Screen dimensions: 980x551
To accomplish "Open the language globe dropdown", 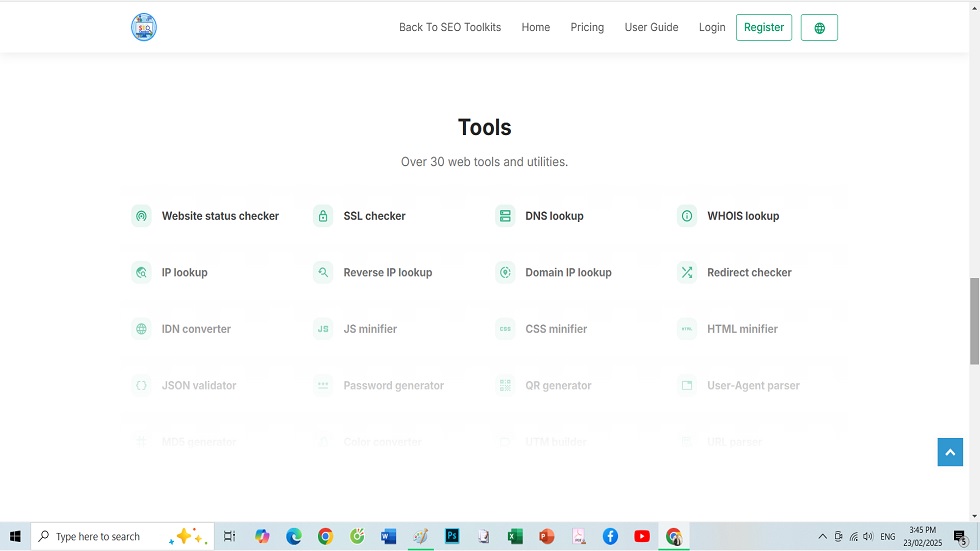I will click(x=819, y=28).
